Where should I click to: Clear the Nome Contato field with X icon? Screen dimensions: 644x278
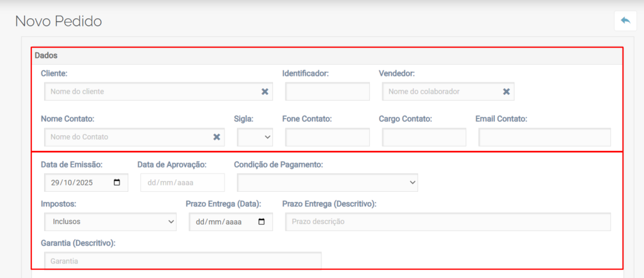pyautogui.click(x=216, y=137)
